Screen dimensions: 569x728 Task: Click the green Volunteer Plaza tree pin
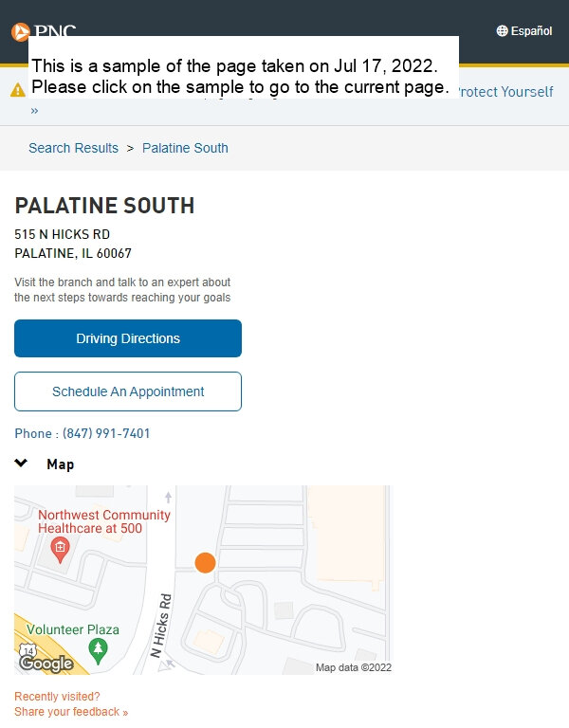point(98,650)
